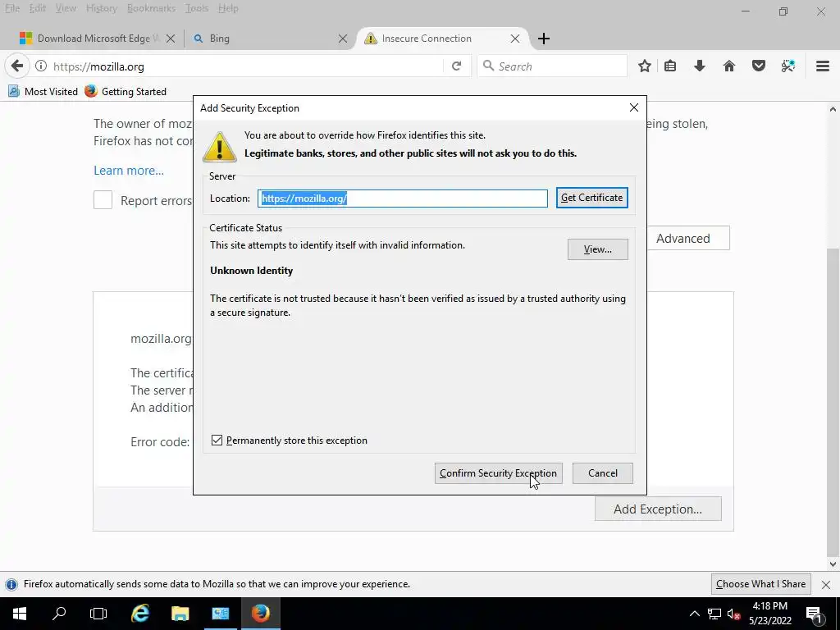Open the Edit menu
Screen dimensions: 840x630
[38, 8]
